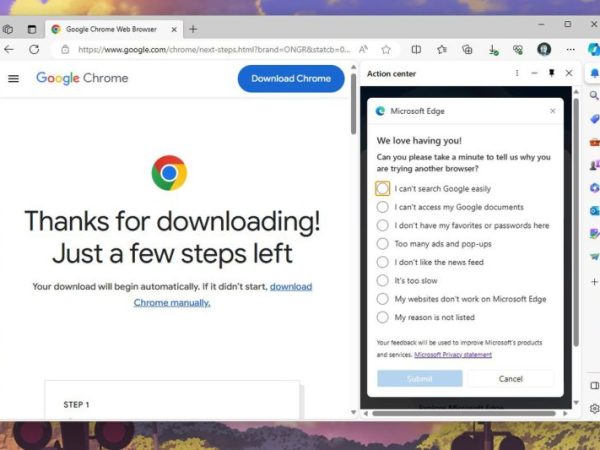The width and height of the screenshot is (600, 450).
Task: Open browser essentials heart icon
Action: tap(518, 49)
